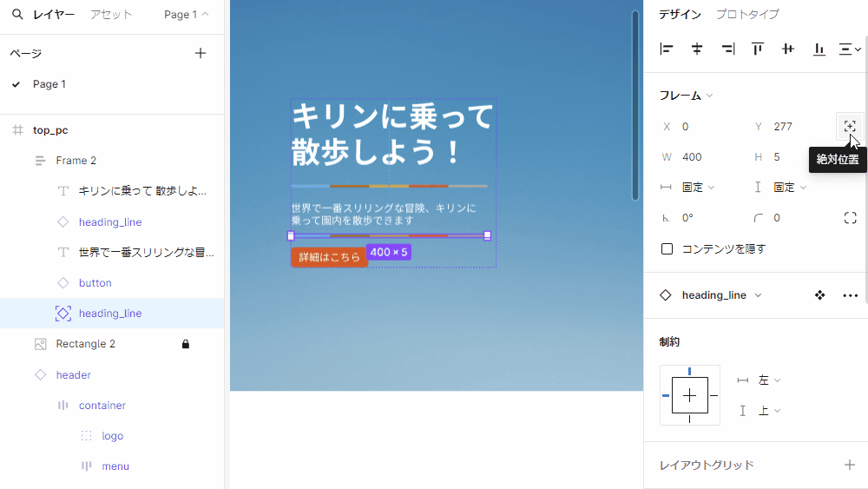This screenshot has height=489, width=868.
Task: Click the canvas vertical scrollbar
Action: (x=635, y=105)
